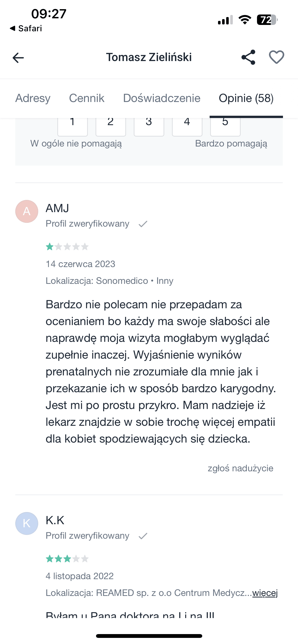
Task: Tap the verified checkmark next to AMJ
Action: click(x=143, y=224)
